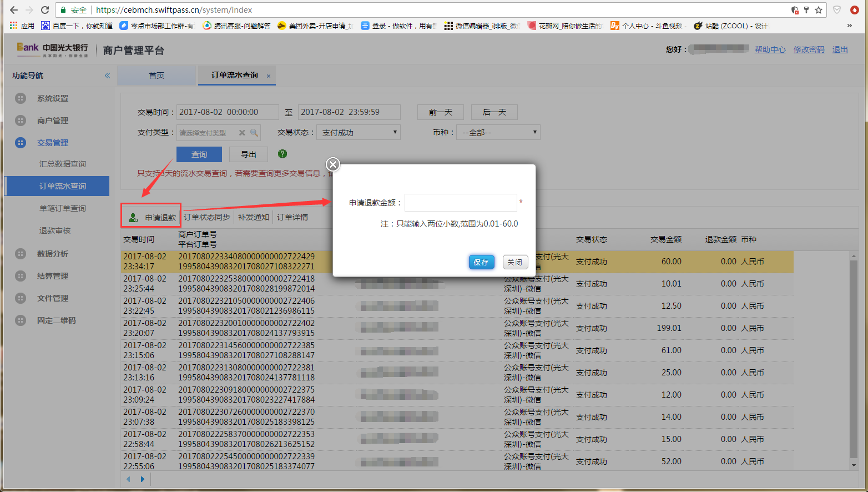Click the 后一天 button
868x492 pixels.
494,112
